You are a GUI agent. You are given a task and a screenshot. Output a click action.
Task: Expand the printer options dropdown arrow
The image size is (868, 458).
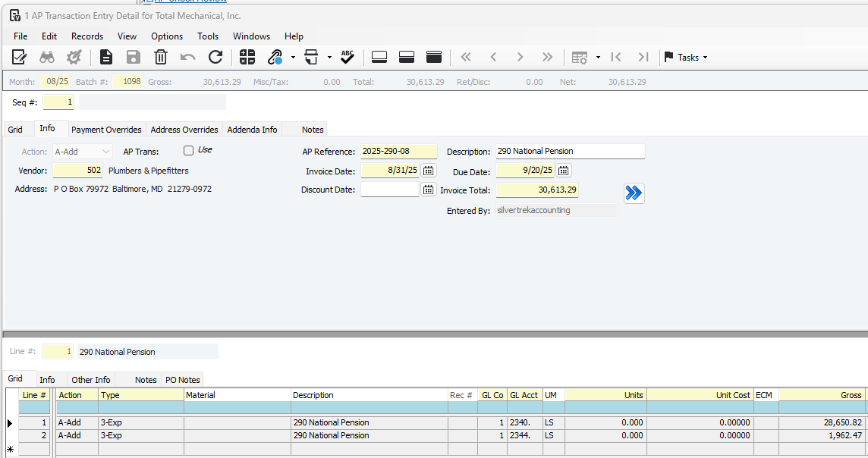(x=329, y=57)
